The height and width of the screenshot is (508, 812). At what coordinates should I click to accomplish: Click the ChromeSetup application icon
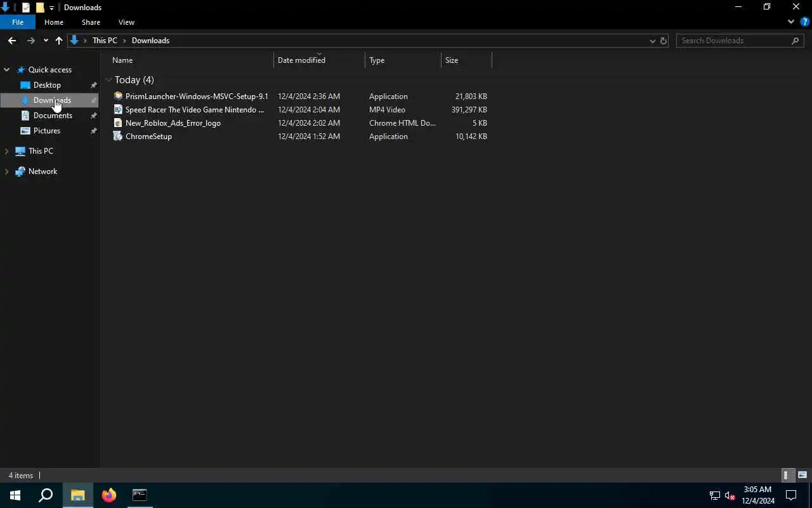(x=118, y=137)
